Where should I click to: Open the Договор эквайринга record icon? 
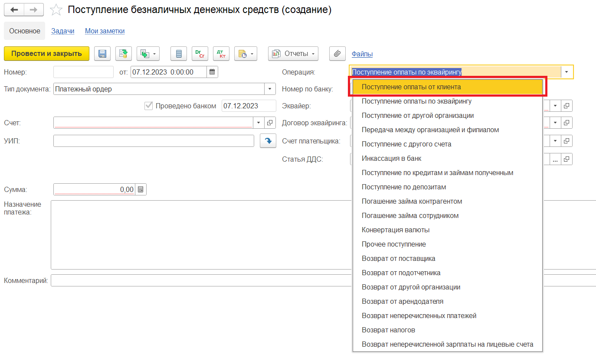point(567,123)
